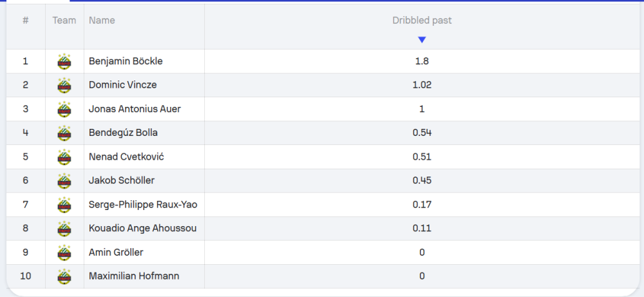Click team crest icon beside Benjamin Böckle
This screenshot has width=644, height=297.
(64, 62)
